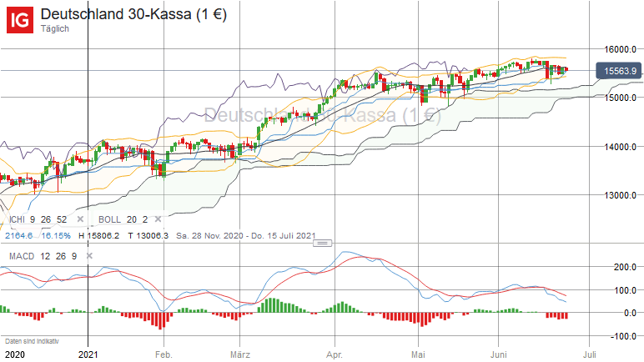Viewport: 644px width, 362px height.
Task: Click the 2020 date axis label
Action: point(15,354)
